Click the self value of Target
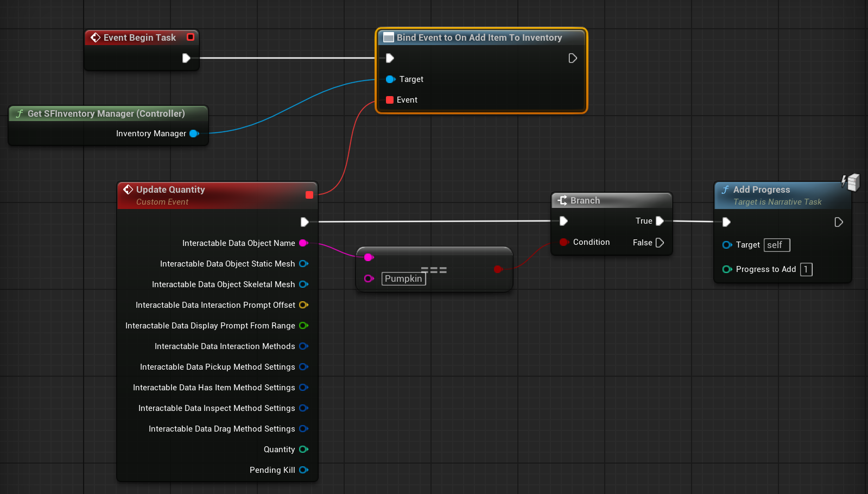868x494 pixels. (777, 245)
